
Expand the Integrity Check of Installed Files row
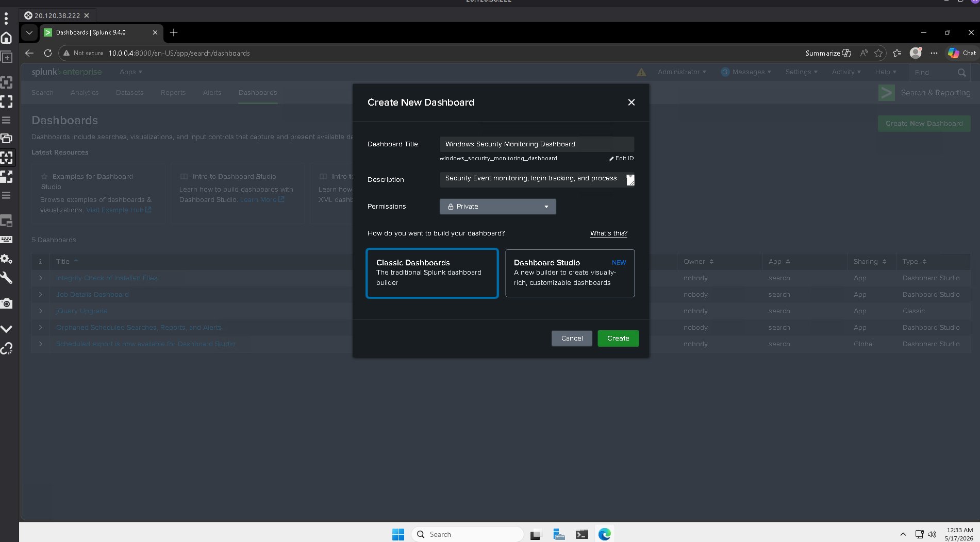(x=41, y=278)
